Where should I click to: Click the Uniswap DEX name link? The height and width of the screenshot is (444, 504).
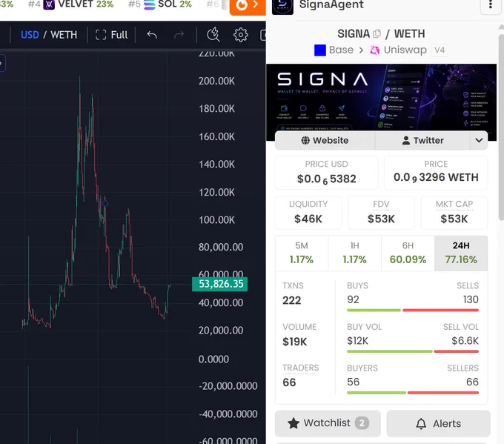point(405,50)
